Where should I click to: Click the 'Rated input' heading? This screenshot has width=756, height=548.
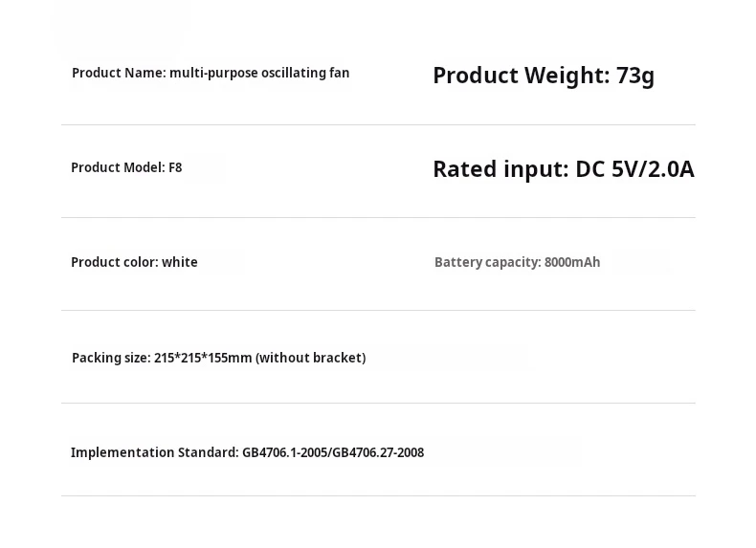(500, 169)
